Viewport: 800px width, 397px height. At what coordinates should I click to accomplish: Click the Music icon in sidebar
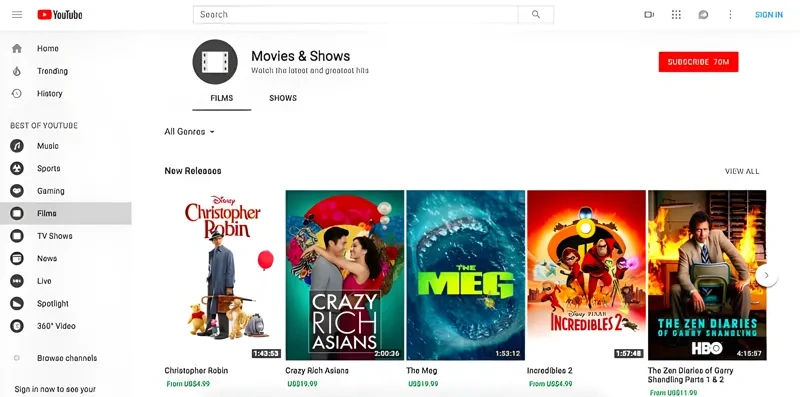[x=17, y=146]
